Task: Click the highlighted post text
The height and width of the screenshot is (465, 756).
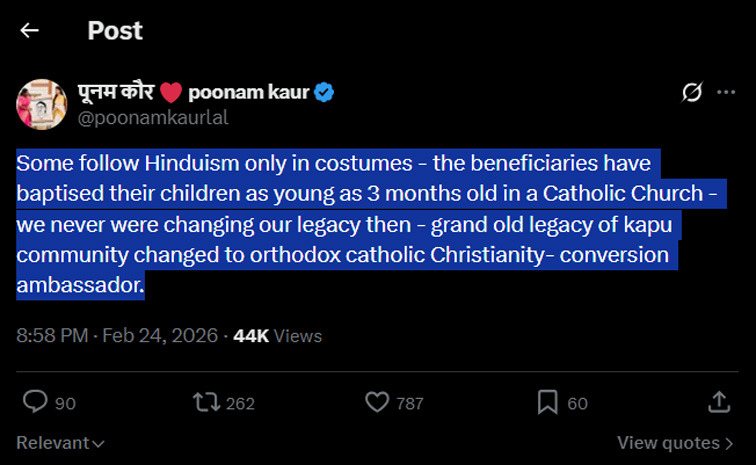Action: tap(340, 223)
